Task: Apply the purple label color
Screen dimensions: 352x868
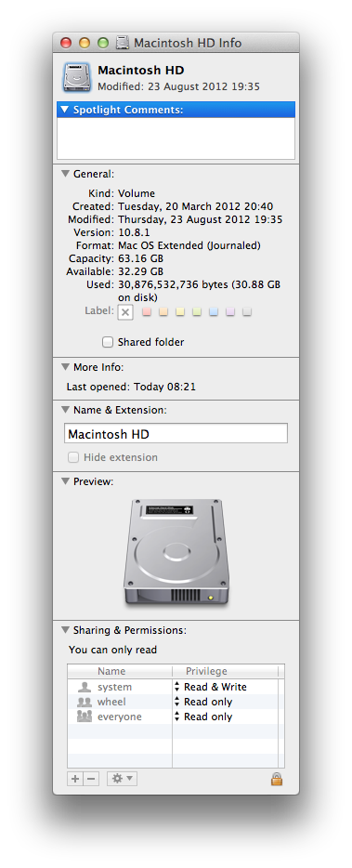Action: tap(230, 311)
